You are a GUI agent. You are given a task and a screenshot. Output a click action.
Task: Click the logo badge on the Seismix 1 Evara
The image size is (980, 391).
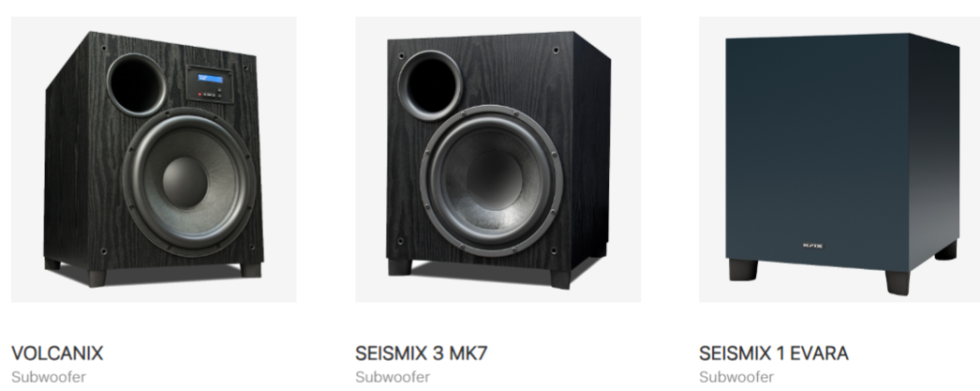(812, 246)
